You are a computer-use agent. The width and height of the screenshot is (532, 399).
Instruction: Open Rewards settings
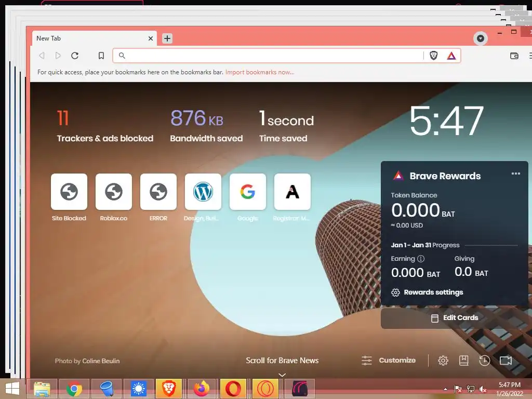pos(427,292)
